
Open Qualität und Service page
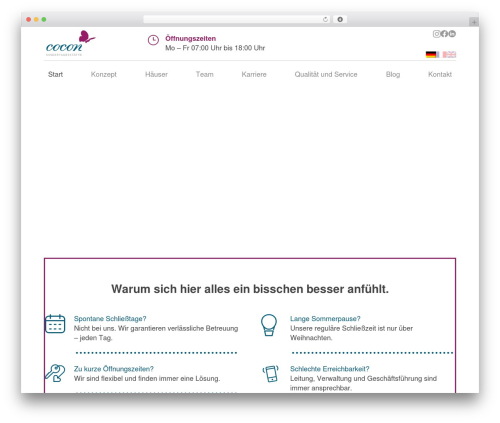[x=326, y=74]
